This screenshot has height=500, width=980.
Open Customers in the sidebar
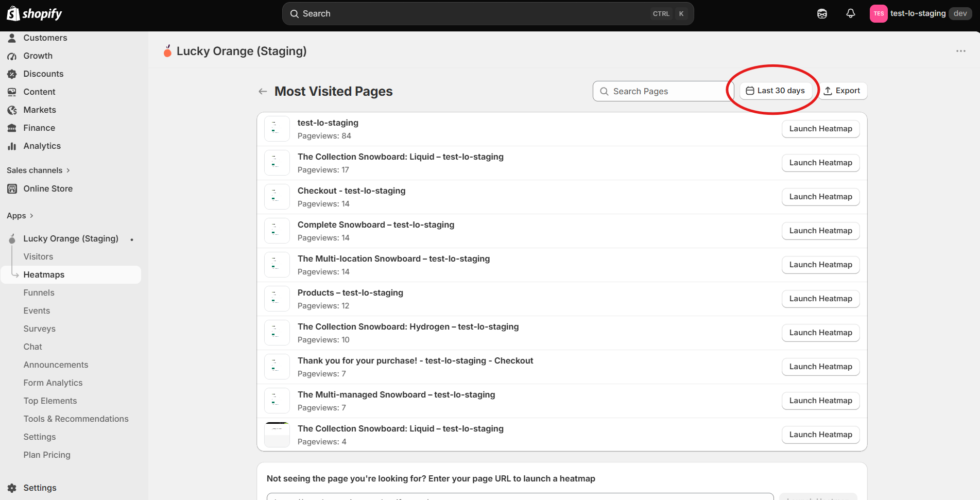pos(45,38)
